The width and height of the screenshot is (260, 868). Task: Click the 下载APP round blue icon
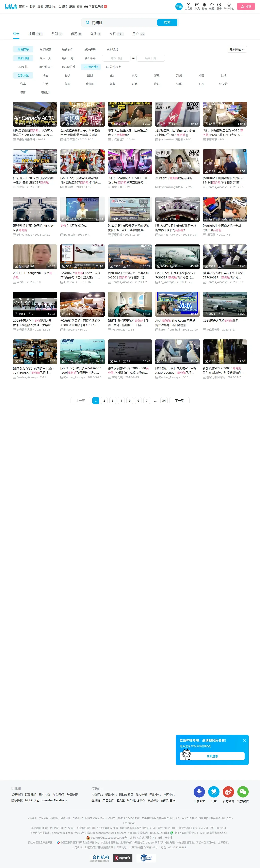(199, 791)
